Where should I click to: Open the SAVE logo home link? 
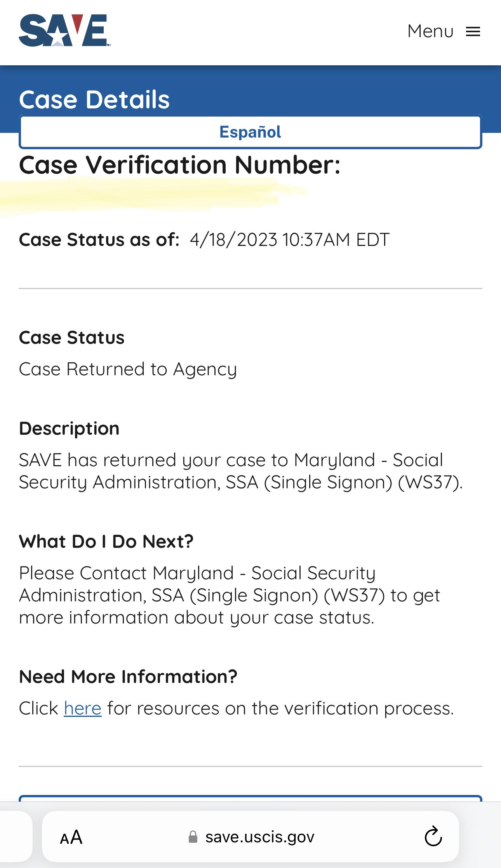pos(64,30)
